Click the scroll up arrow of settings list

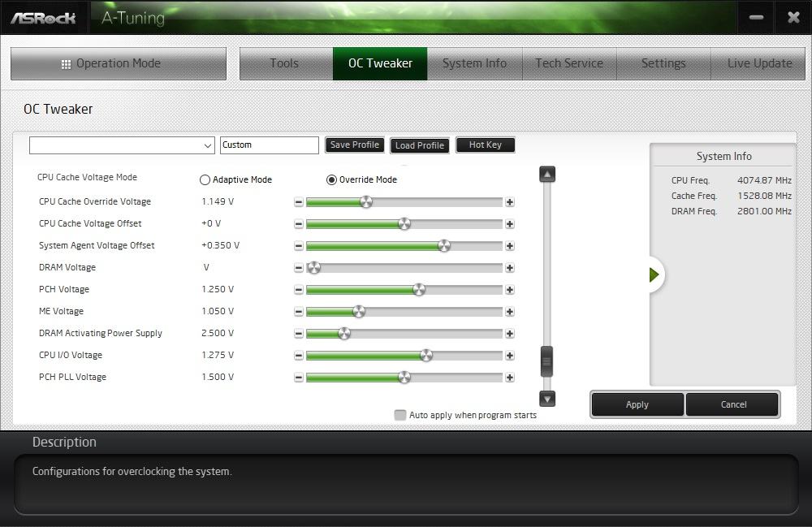click(547, 175)
